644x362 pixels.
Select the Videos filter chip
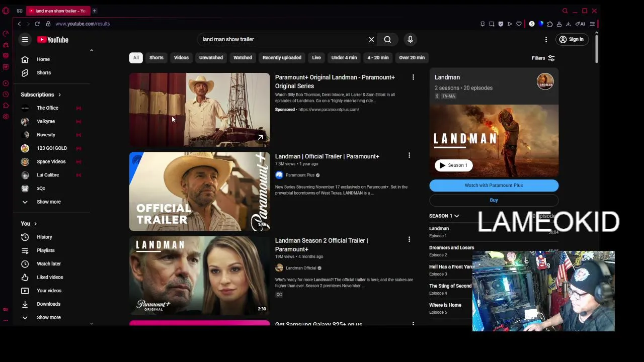181,57
